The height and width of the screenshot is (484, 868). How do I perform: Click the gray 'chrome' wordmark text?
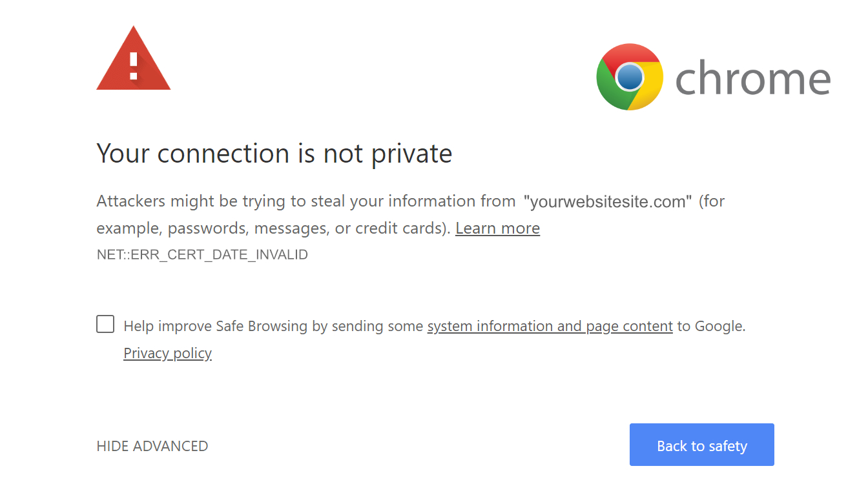tap(752, 78)
